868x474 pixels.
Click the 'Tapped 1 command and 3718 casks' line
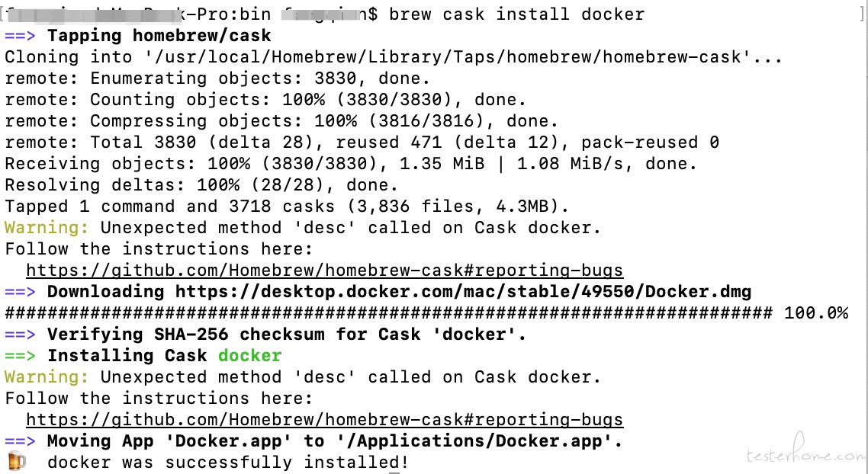pyautogui.click(x=288, y=207)
